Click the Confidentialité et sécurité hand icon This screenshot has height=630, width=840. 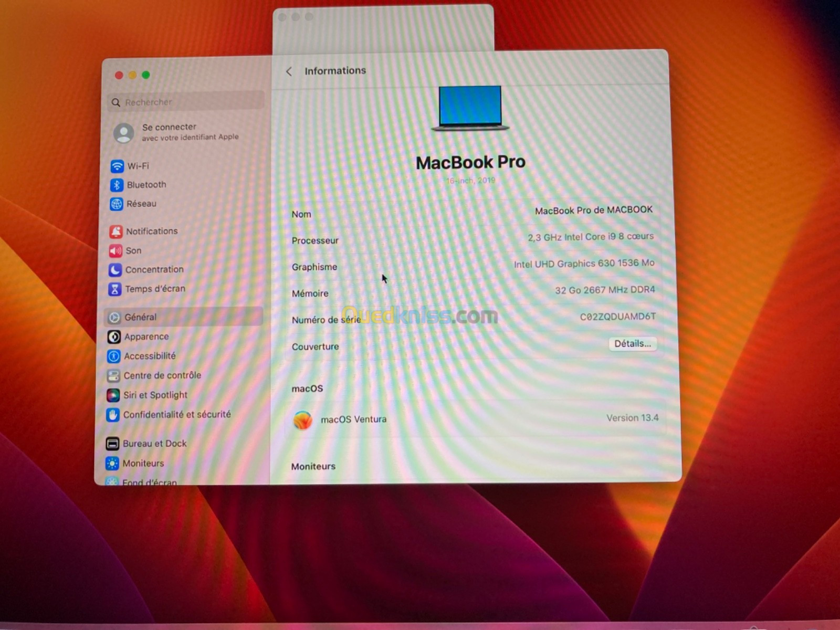(113, 415)
